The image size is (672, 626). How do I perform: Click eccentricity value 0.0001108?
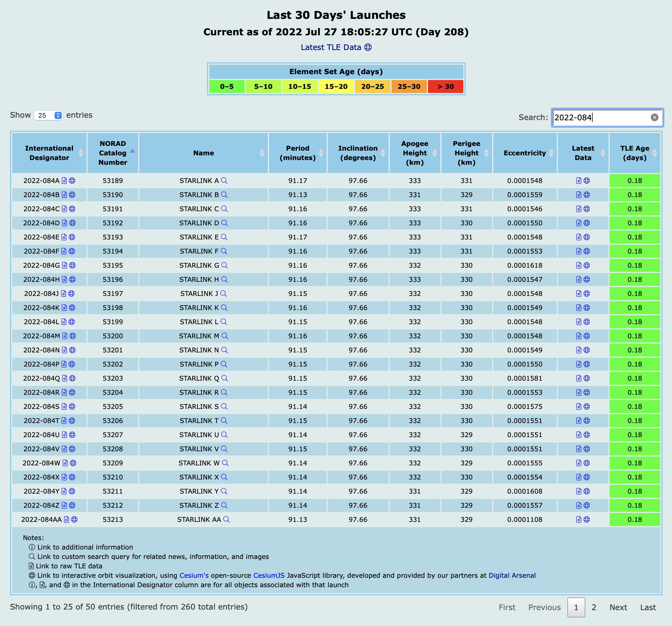(525, 520)
